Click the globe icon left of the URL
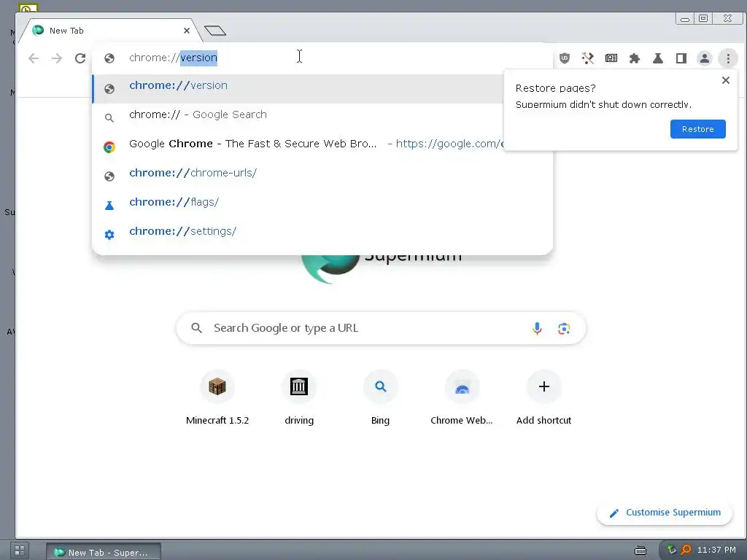The height and width of the screenshot is (560, 747). (109, 58)
